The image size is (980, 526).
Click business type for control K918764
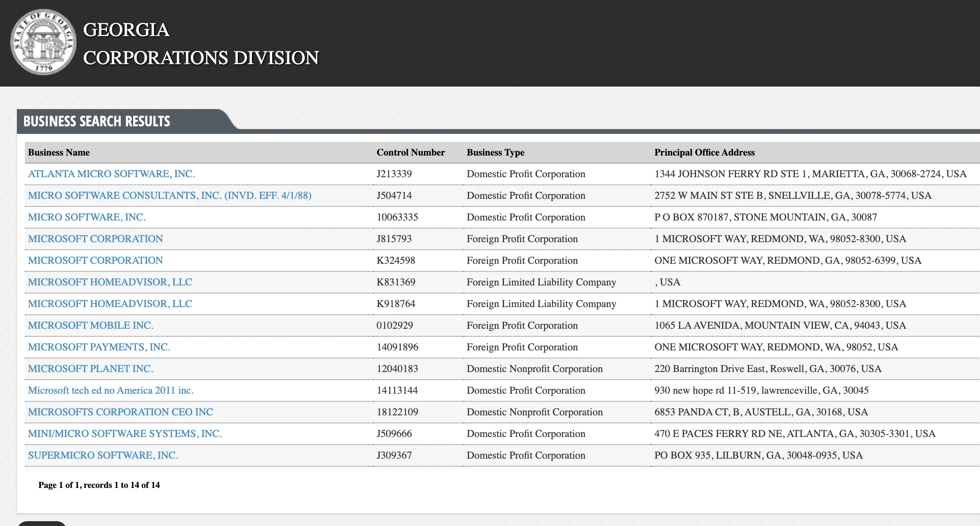tap(541, 304)
